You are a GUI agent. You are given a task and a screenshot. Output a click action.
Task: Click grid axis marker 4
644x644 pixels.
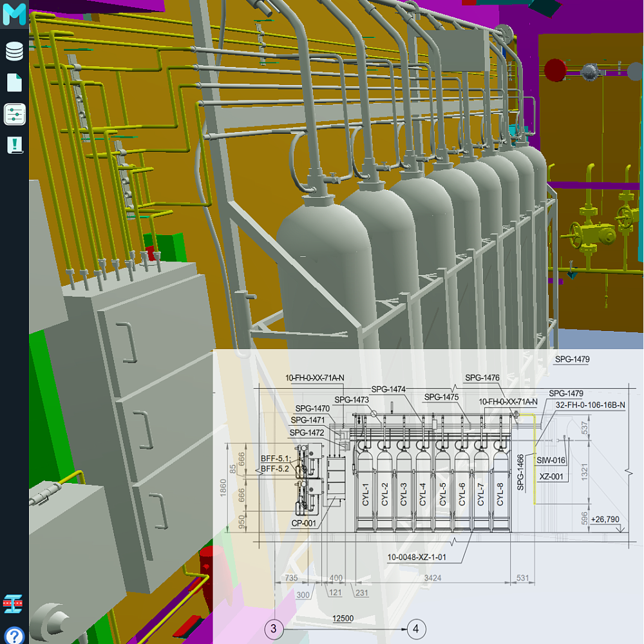click(416, 629)
